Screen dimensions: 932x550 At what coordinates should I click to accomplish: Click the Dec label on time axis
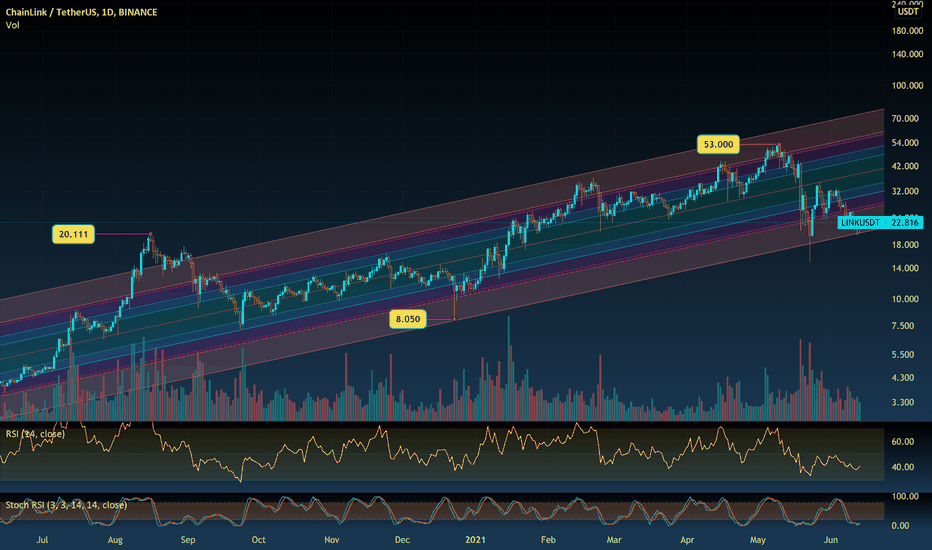click(402, 540)
